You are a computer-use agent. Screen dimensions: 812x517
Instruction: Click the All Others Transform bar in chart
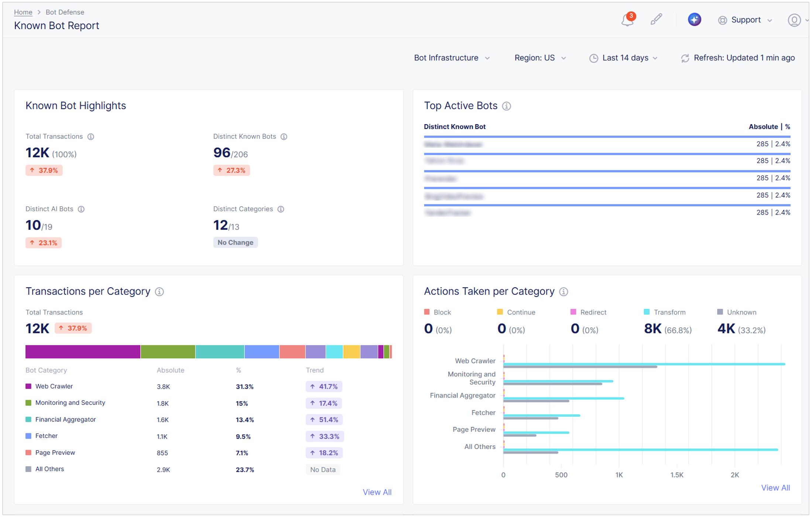[x=641, y=450]
